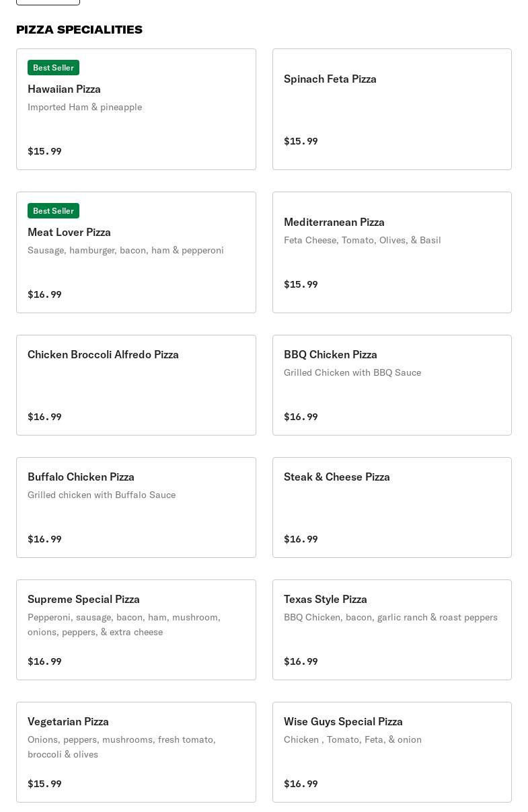Click the partial button above Pizza Specialities
The height and width of the screenshot is (812, 528).
(x=48, y=2)
